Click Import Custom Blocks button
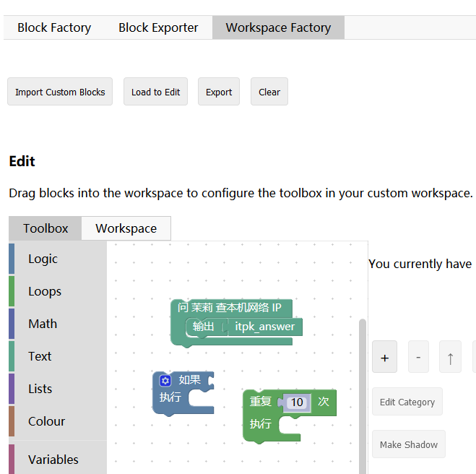The width and height of the screenshot is (476, 474). (x=60, y=92)
